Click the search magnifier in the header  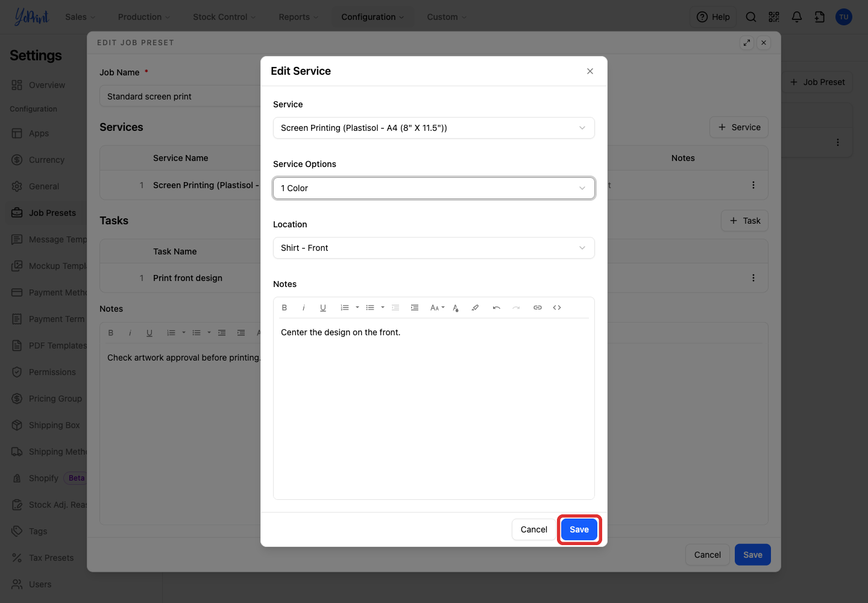pyautogui.click(x=751, y=17)
